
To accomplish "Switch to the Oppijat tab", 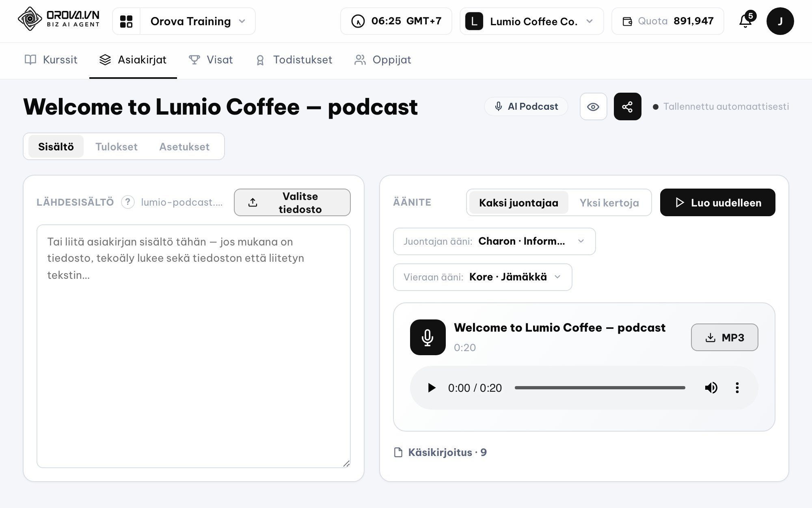I will pos(383,60).
